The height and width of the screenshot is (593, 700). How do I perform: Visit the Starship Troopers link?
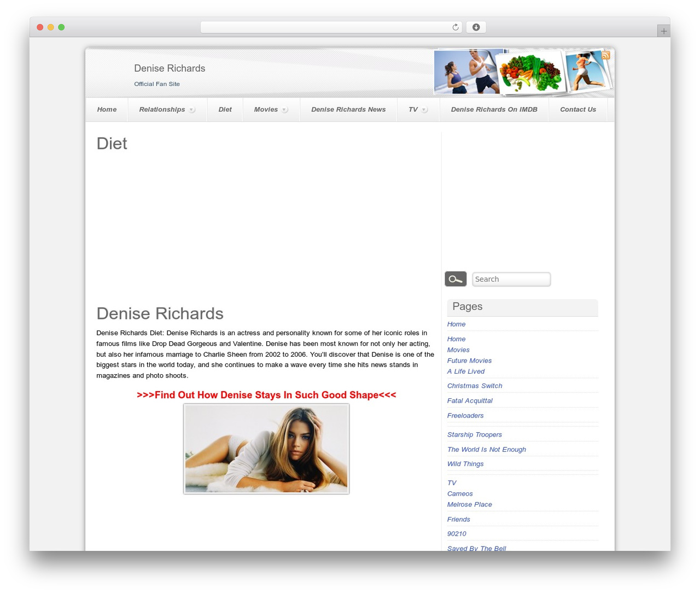475,434
